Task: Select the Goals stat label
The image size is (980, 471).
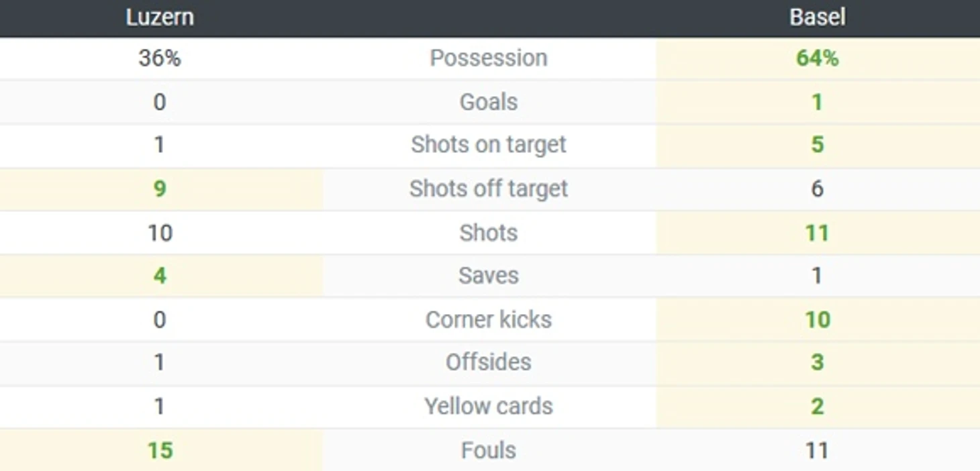Action: [x=489, y=102]
